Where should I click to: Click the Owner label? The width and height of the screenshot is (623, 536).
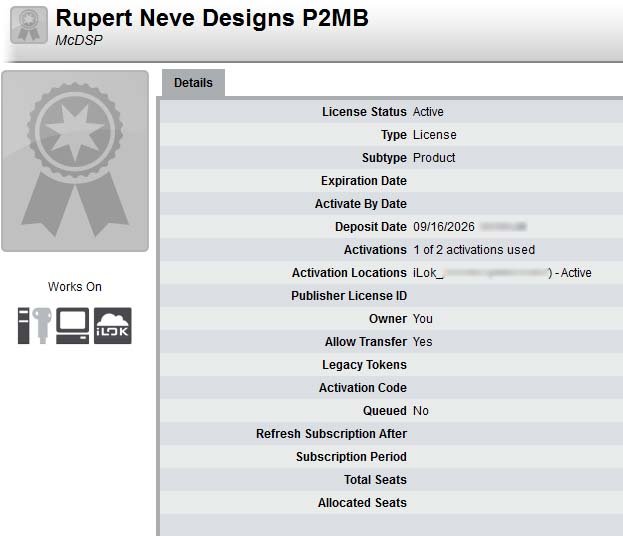[x=388, y=319]
